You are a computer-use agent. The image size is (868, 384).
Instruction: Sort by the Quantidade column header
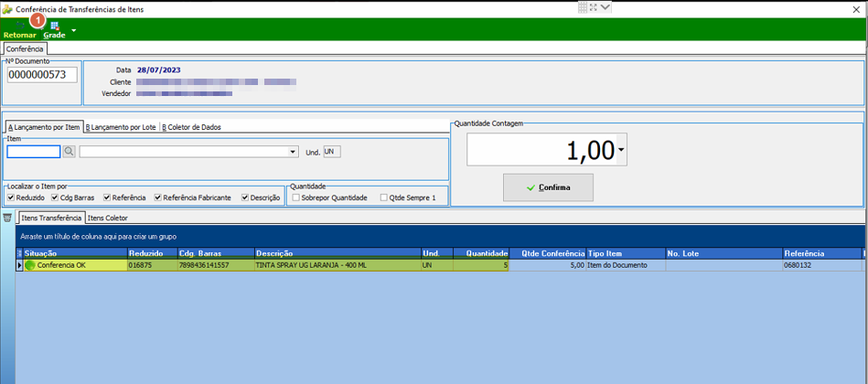481,253
